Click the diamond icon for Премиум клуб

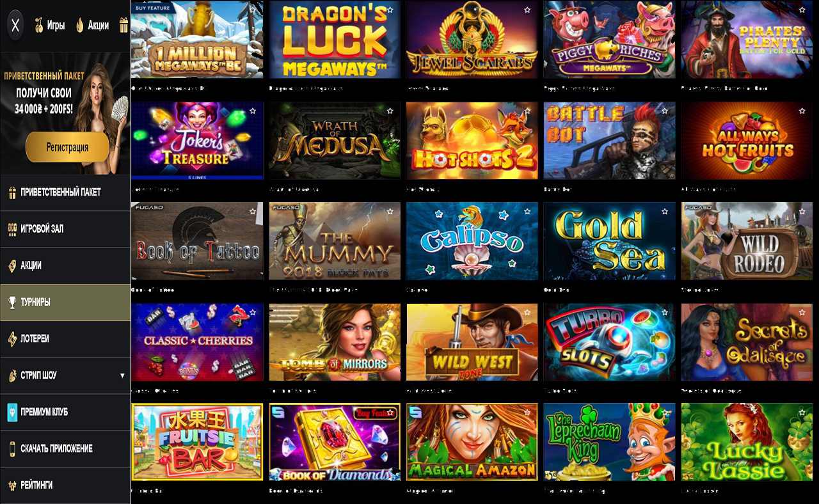(12, 413)
